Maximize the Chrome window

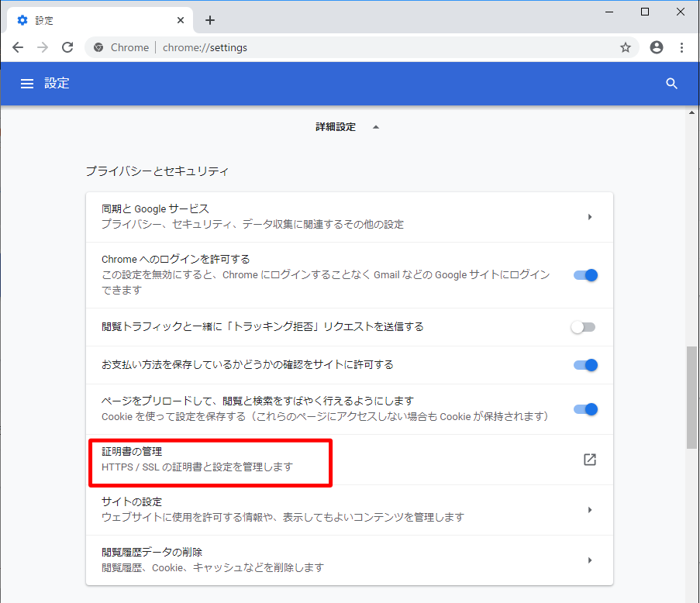645,12
